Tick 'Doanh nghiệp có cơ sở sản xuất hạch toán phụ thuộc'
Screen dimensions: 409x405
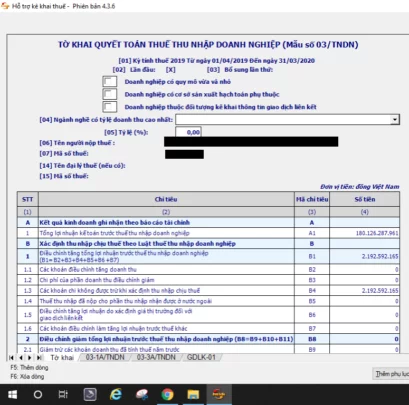(110, 94)
